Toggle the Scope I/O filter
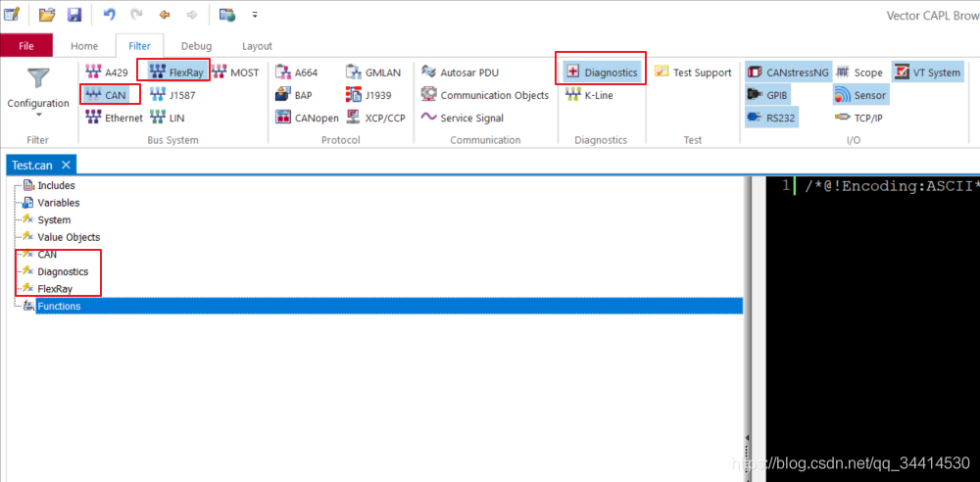This screenshot has width=980, height=482. pos(859,72)
